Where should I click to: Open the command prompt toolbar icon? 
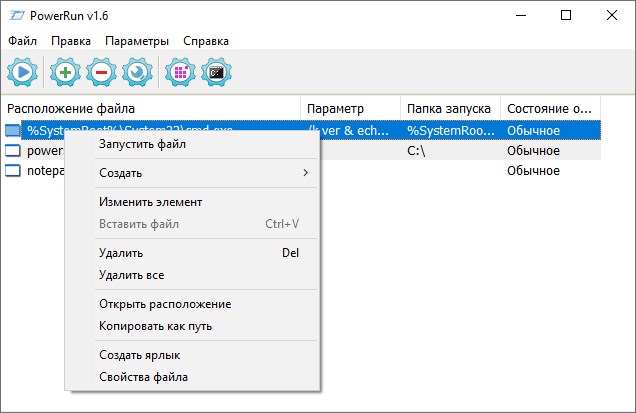tap(216, 72)
